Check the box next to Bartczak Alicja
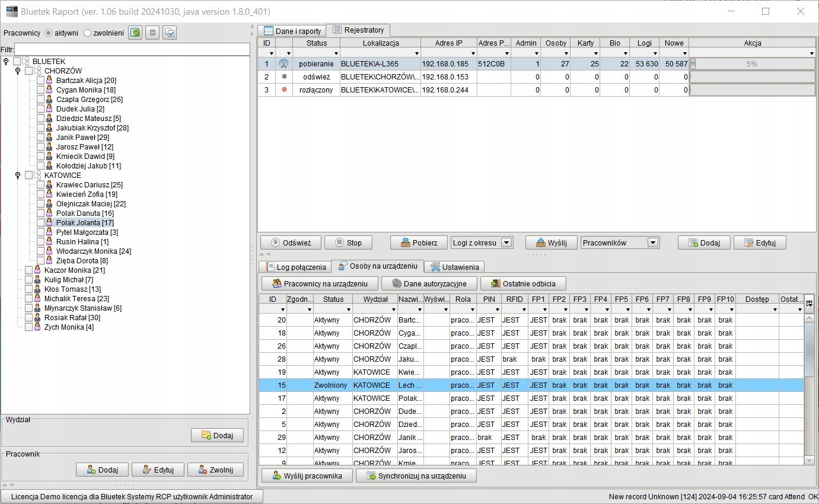 tap(40, 81)
